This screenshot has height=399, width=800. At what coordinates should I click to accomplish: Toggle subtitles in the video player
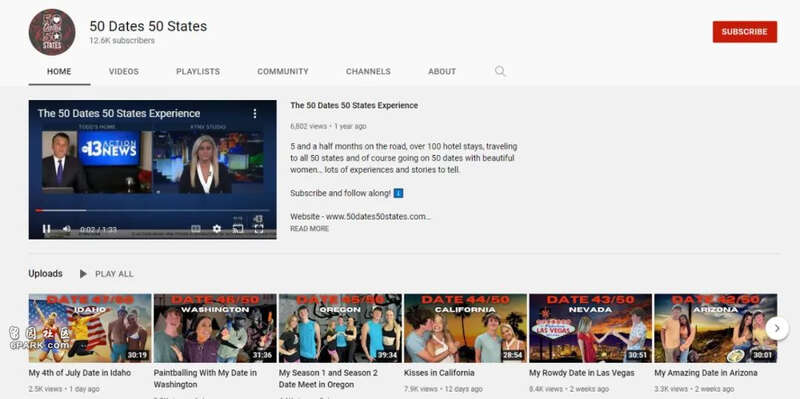196,229
